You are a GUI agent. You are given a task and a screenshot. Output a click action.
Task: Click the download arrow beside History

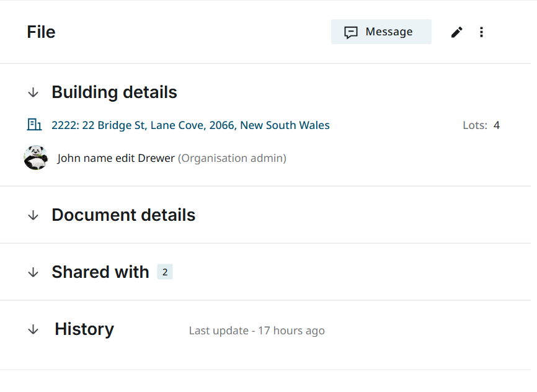click(x=33, y=329)
